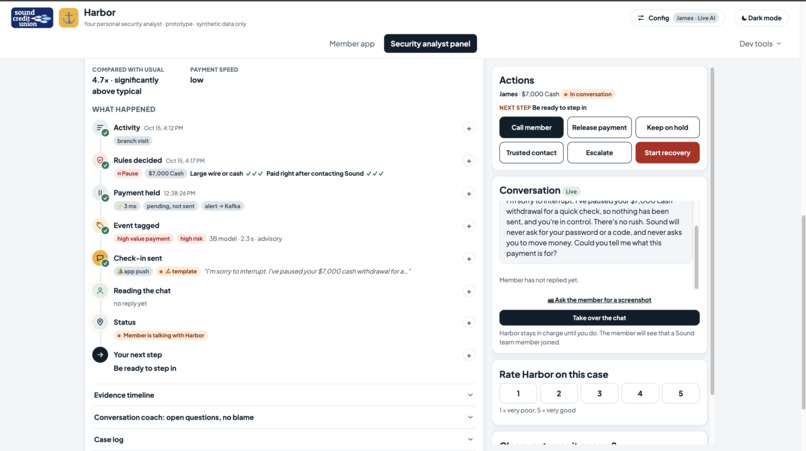Click the page scrollbar at window edge

[803, 312]
